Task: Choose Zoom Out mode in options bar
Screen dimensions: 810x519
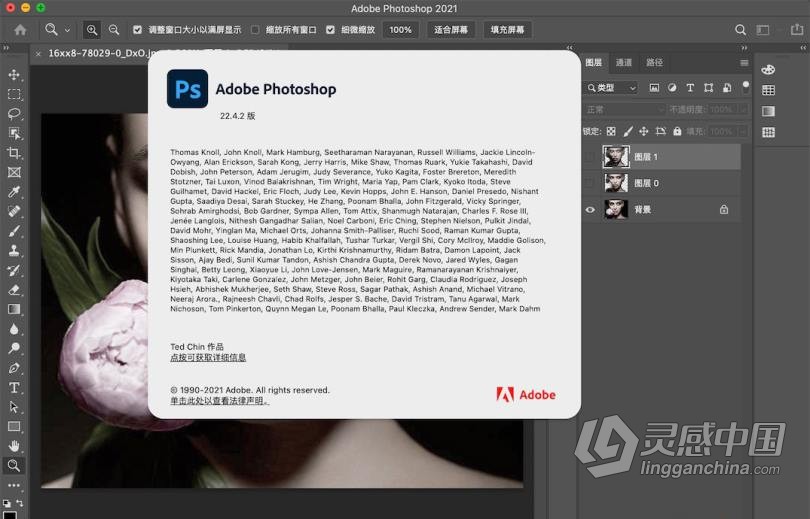Action: 114,30
